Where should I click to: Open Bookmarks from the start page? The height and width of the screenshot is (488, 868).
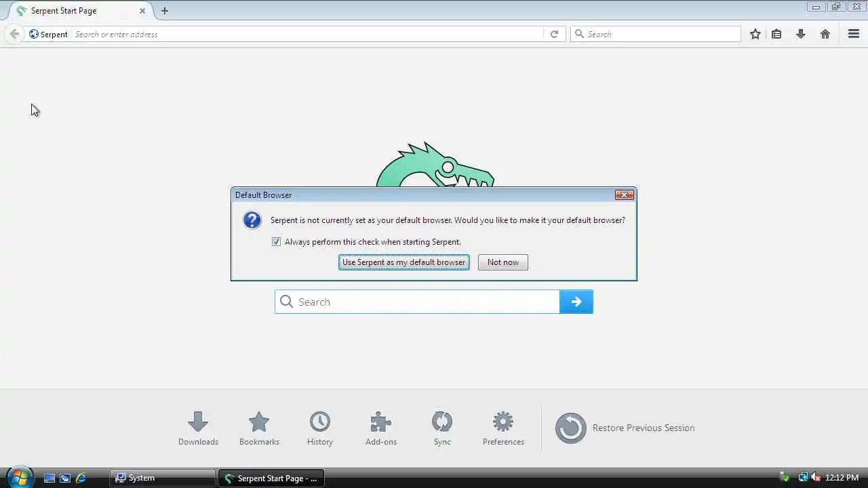(x=259, y=428)
